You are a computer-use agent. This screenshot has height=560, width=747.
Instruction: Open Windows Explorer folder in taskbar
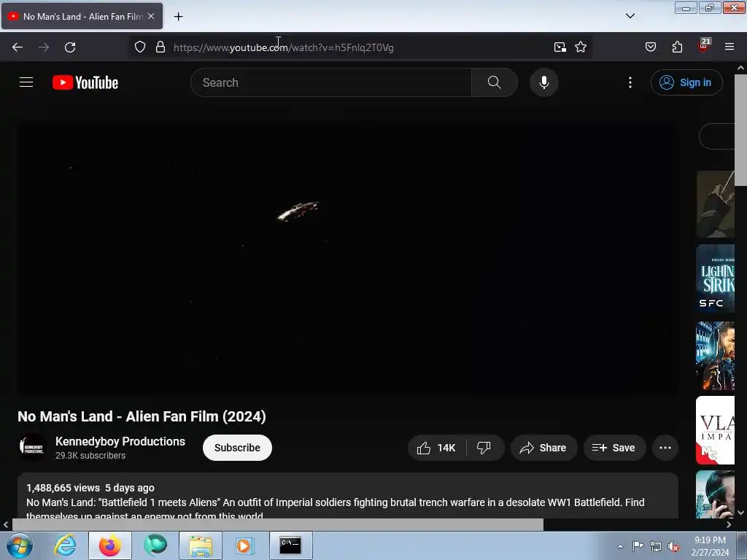[201, 545]
